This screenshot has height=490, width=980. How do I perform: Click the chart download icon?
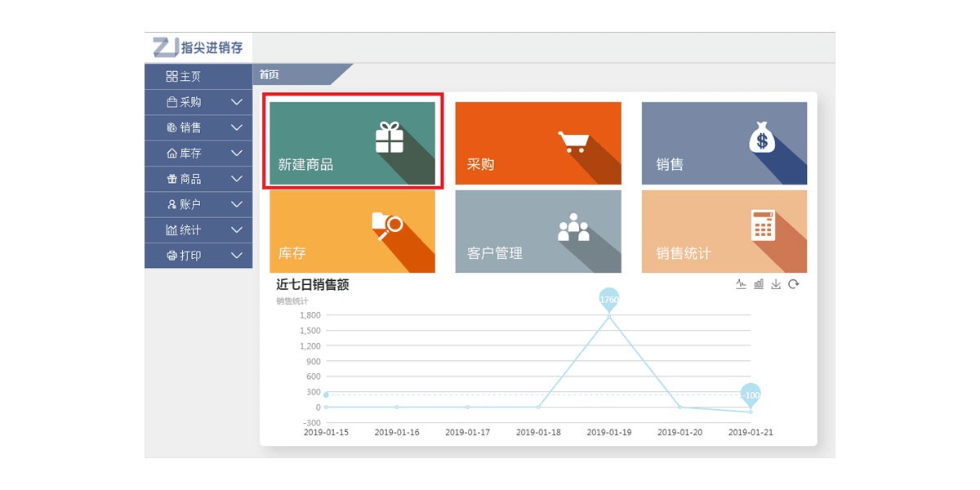tap(776, 284)
